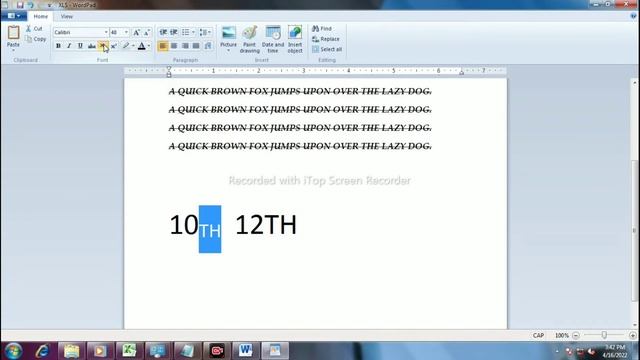The height and width of the screenshot is (360, 640).
Task: Open WordPad Help icon
Action: (x=633, y=16)
